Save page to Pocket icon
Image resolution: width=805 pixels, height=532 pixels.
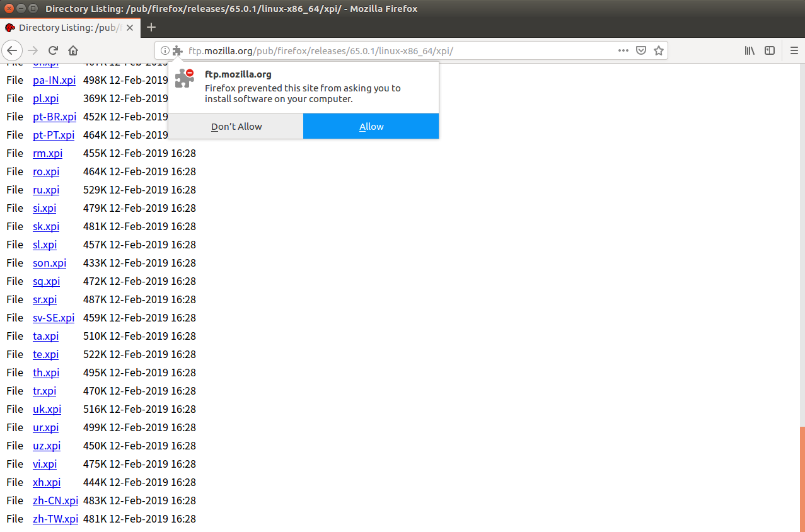click(x=641, y=50)
